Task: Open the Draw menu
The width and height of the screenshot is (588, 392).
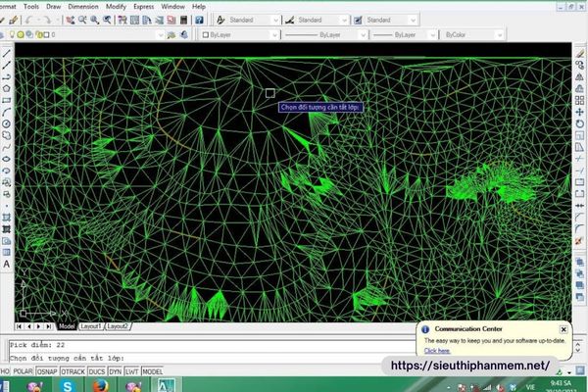Action: [53, 7]
